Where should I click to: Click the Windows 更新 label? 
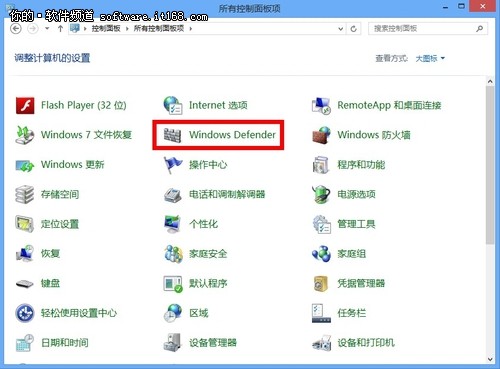(x=73, y=165)
